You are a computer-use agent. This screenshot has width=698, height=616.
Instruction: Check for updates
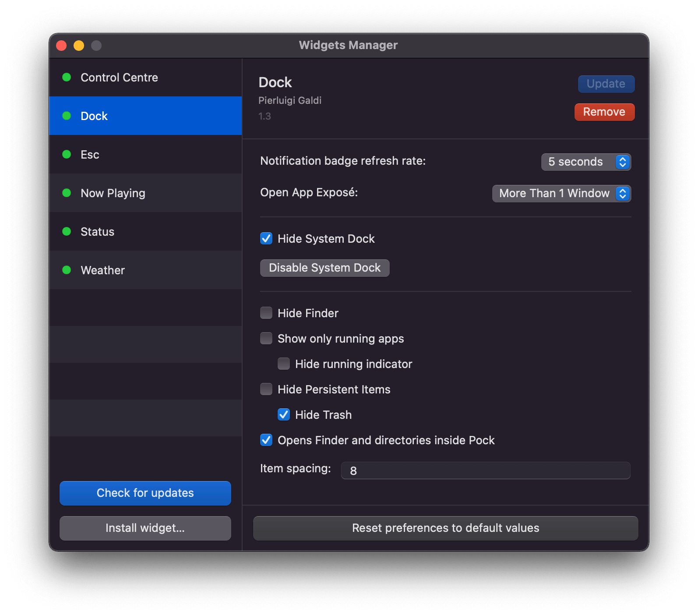click(145, 493)
